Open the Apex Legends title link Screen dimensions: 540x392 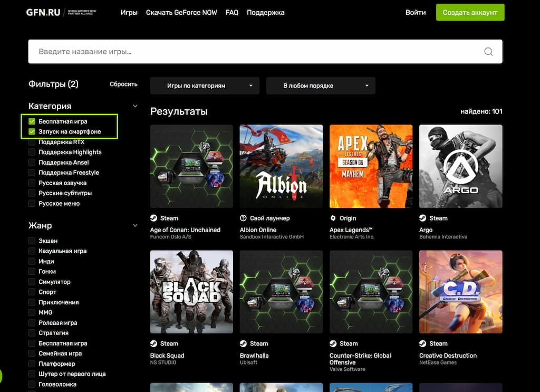(351, 230)
